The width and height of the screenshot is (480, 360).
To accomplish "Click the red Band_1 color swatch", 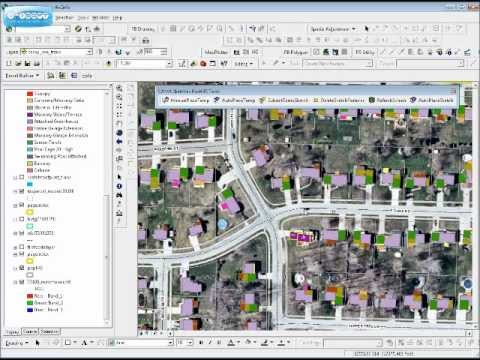I will [x=30, y=296].
